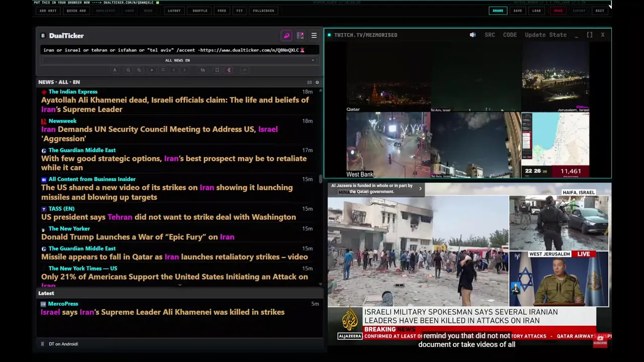Open TASS 'US president says Tehran' headline

(169, 217)
